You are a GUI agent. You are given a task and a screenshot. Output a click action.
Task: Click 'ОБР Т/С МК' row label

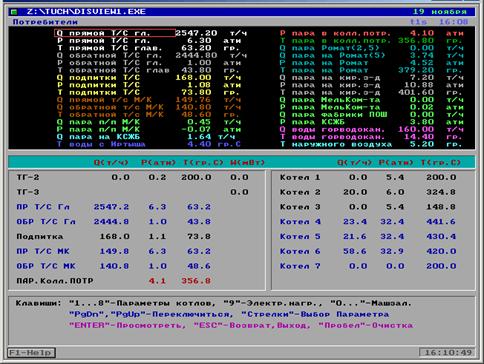pyautogui.click(x=46, y=266)
